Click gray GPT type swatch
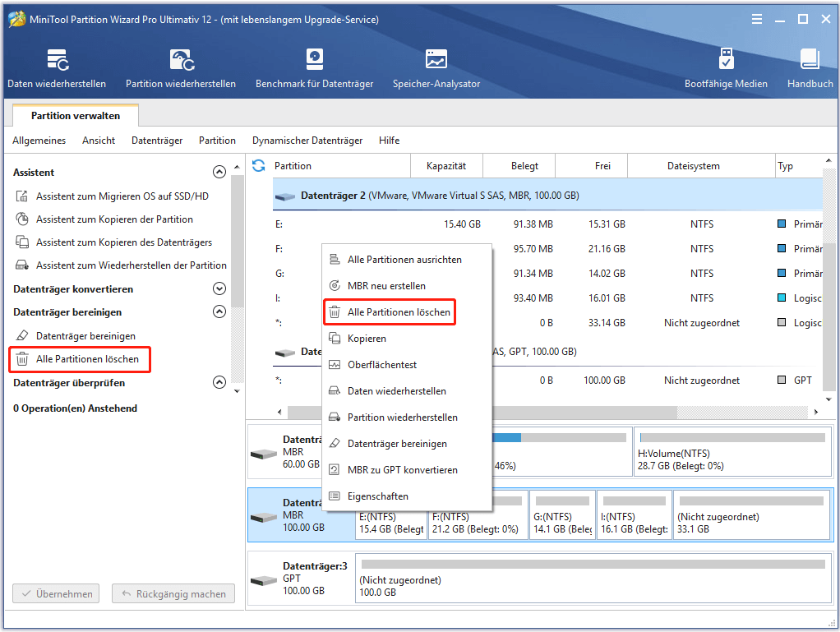Viewport: 840px width, 632px height. click(x=782, y=380)
